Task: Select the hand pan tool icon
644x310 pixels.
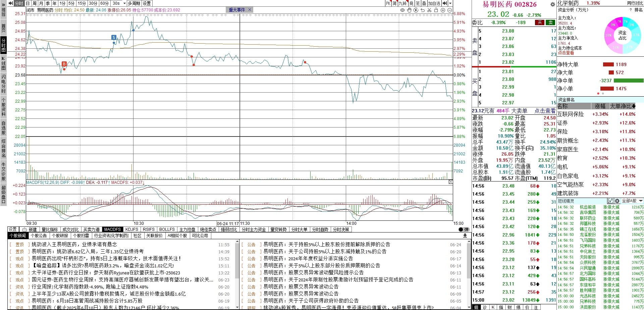Action: (x=409, y=10)
